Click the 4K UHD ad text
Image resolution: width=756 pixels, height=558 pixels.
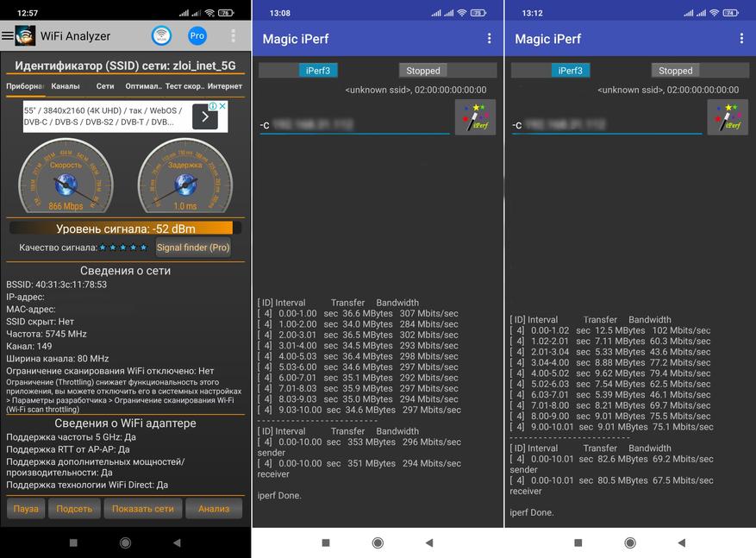(x=103, y=116)
